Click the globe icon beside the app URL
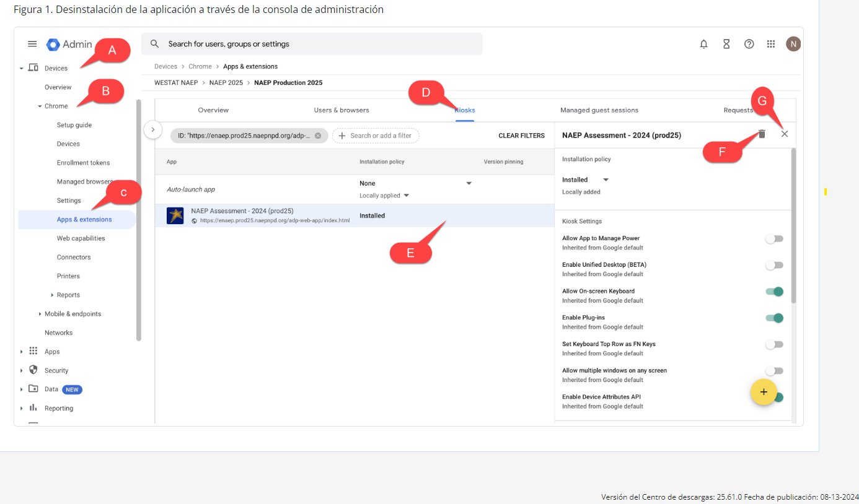This screenshot has width=859, height=504. click(195, 220)
